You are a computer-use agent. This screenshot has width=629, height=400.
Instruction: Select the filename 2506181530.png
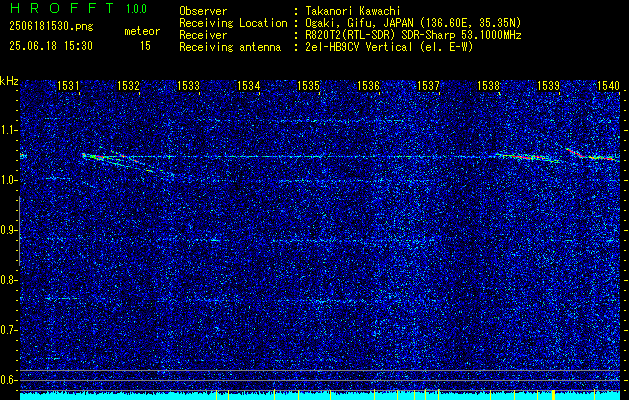coord(51,27)
